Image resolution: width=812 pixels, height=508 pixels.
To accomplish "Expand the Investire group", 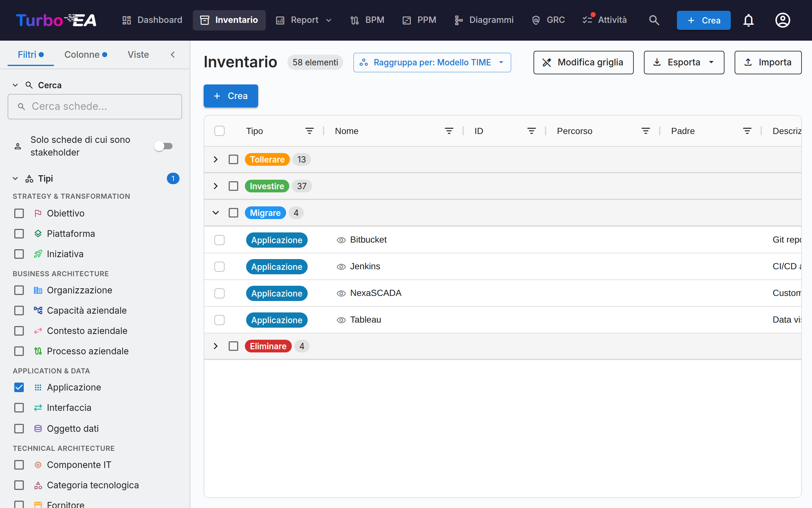I will pos(216,186).
